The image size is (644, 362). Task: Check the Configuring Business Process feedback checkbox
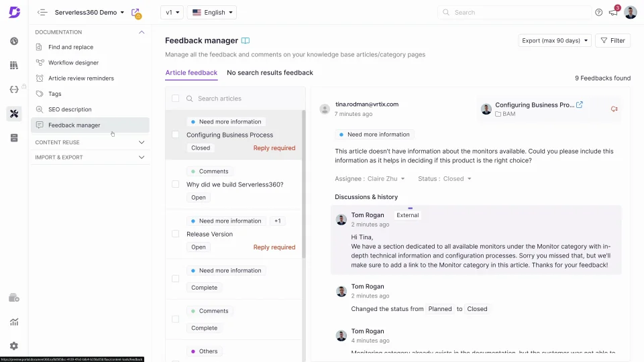pos(176,135)
